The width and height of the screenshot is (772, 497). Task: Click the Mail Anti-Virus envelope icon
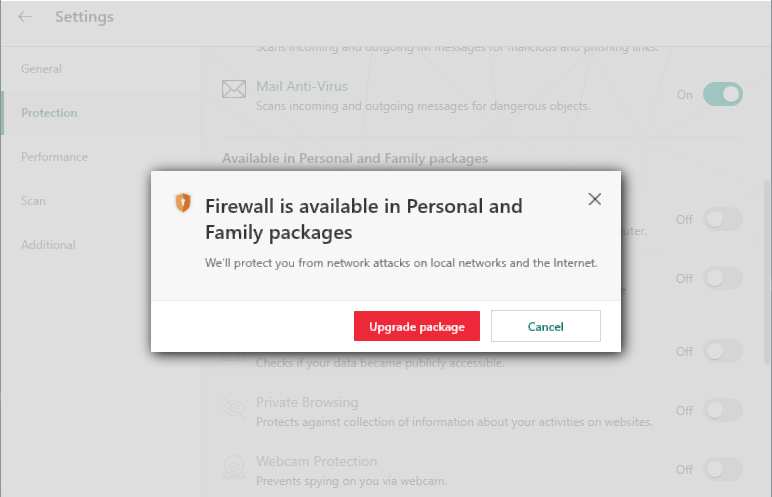point(234,91)
